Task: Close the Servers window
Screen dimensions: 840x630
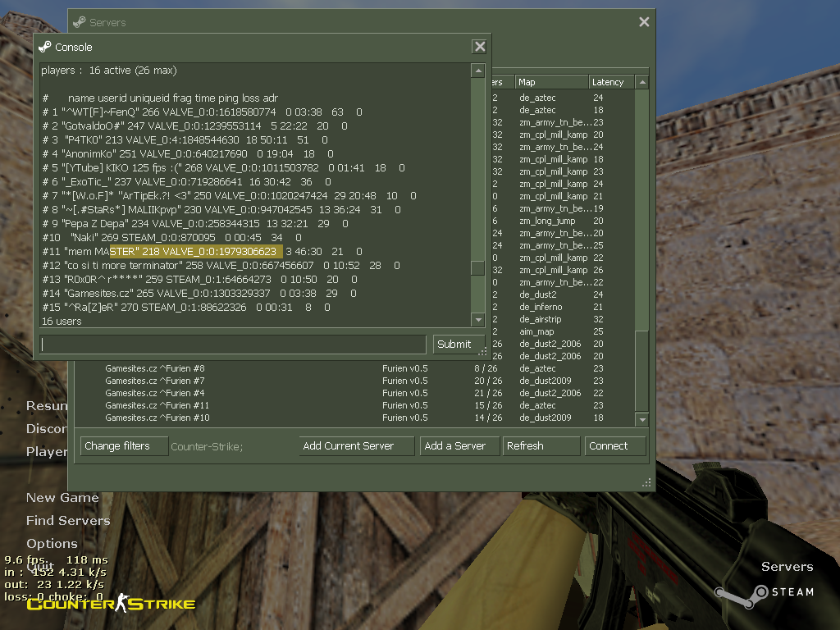Action: pyautogui.click(x=644, y=22)
